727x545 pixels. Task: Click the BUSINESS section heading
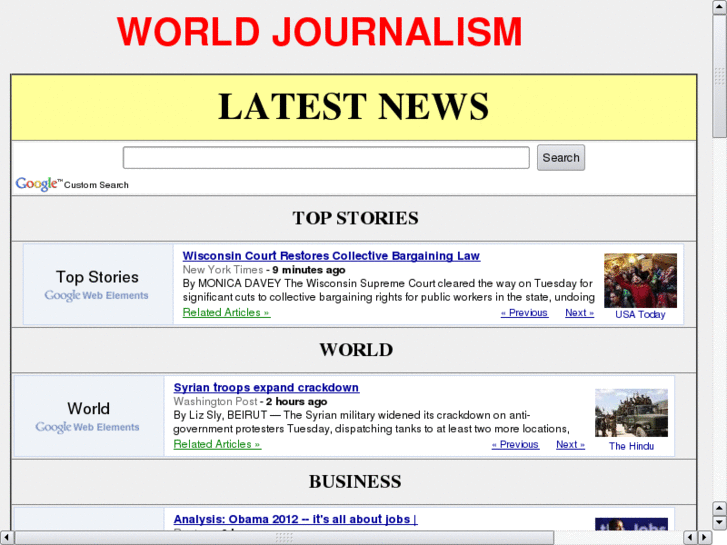pyautogui.click(x=355, y=481)
